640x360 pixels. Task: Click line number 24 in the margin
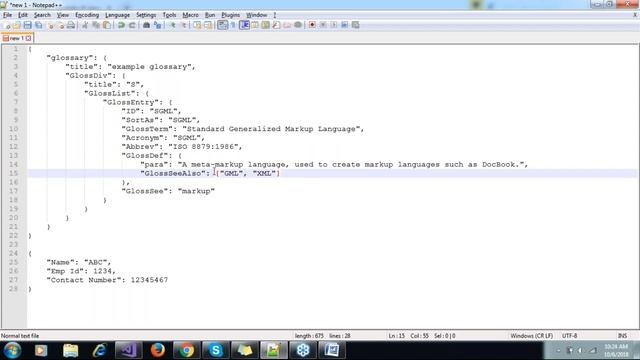click(13, 253)
